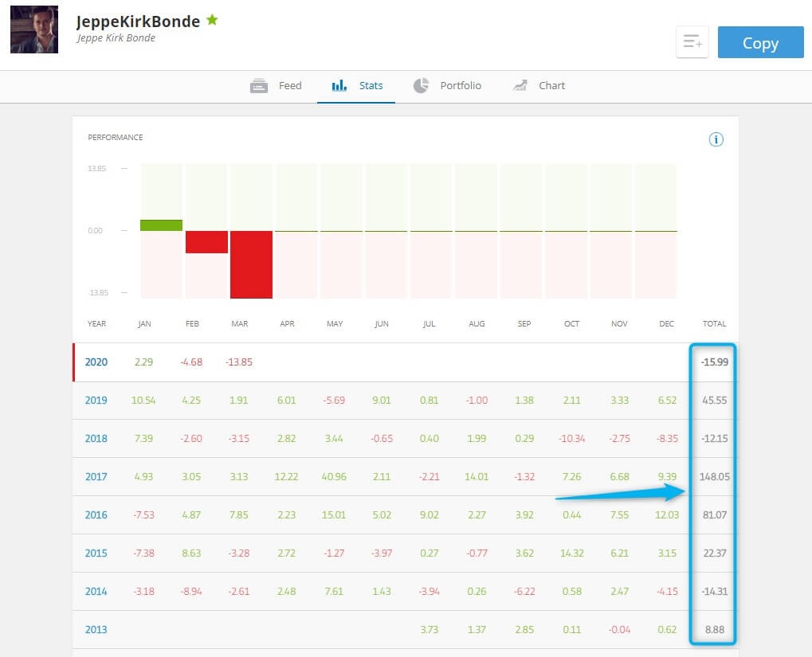Click the large red March bar

tap(251, 264)
